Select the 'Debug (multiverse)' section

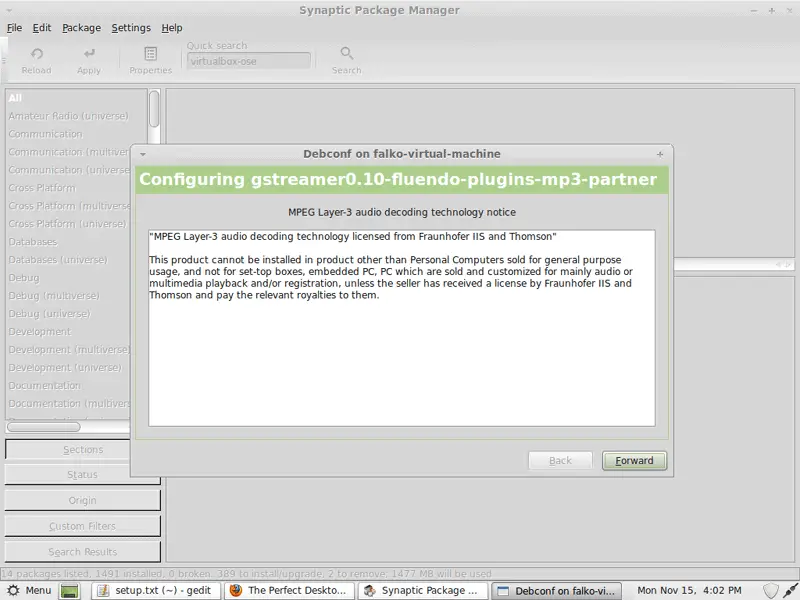coord(69,295)
